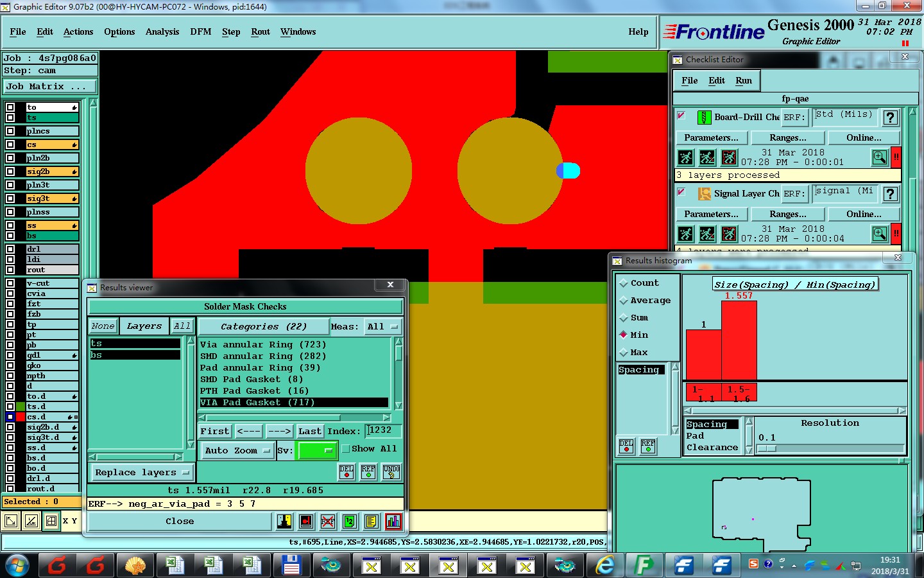Go to next result with ---> button
This screenshot has height=578, width=924.
[279, 432]
